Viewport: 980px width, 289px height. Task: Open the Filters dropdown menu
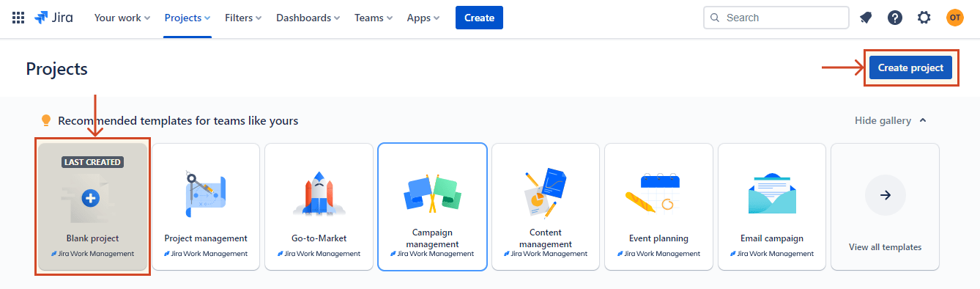click(x=243, y=18)
